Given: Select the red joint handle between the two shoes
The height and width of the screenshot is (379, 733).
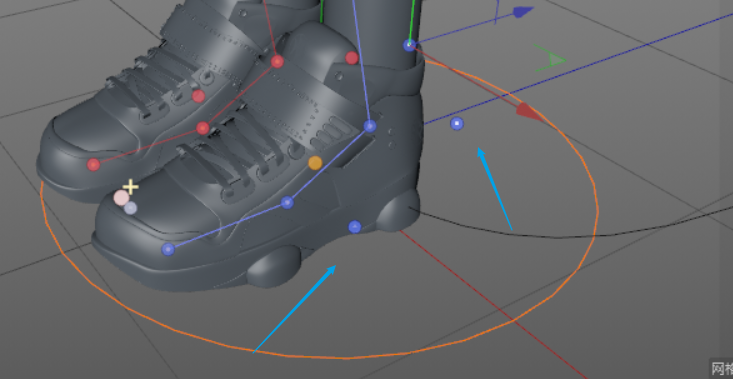Looking at the screenshot, I should pyautogui.click(x=202, y=128).
